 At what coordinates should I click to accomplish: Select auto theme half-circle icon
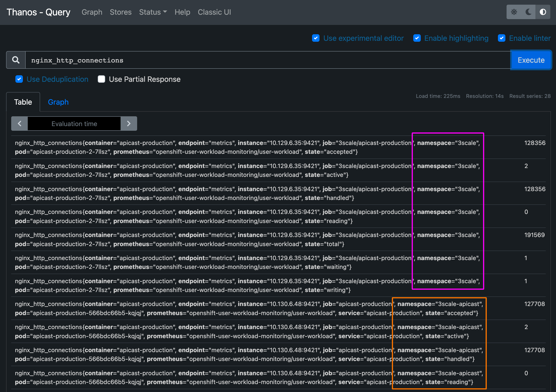[x=543, y=12]
